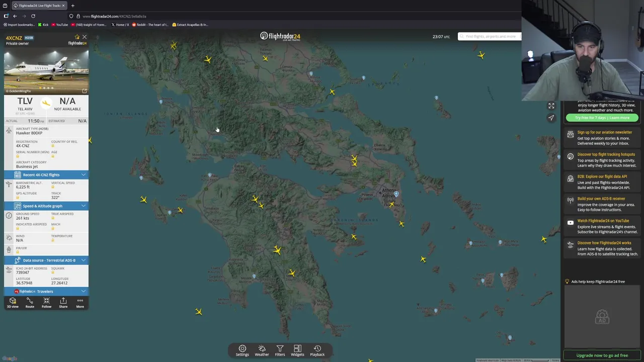Expand Data source - Terrestrial ADS-B section
Viewport: 644px width, 362px height.
click(x=46, y=260)
